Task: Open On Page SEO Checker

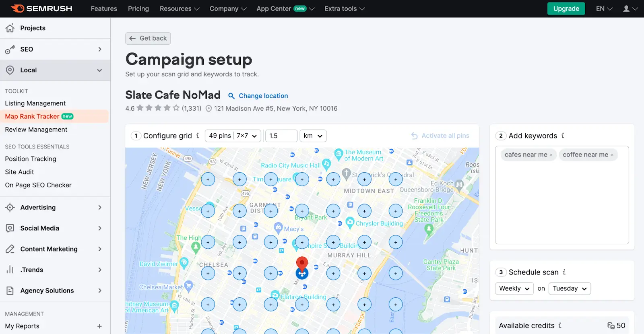Action: coord(38,185)
